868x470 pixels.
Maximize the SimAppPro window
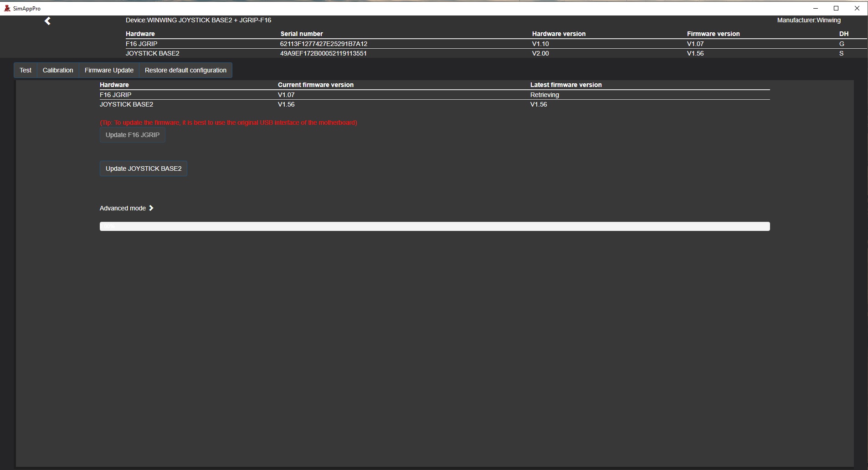(836, 8)
